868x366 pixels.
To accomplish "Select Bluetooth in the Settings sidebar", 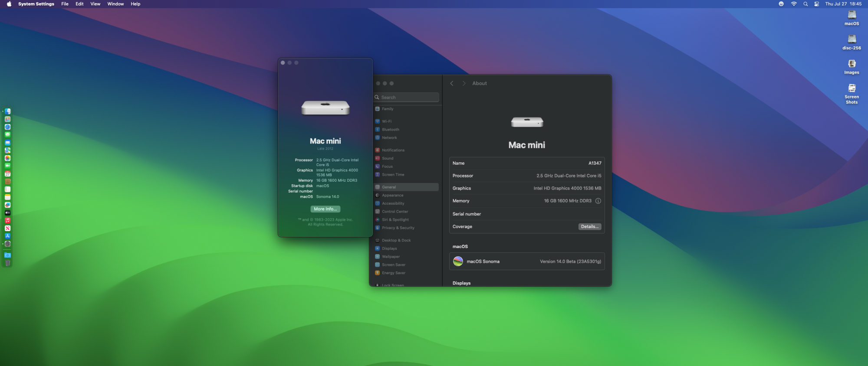I will point(407,130).
